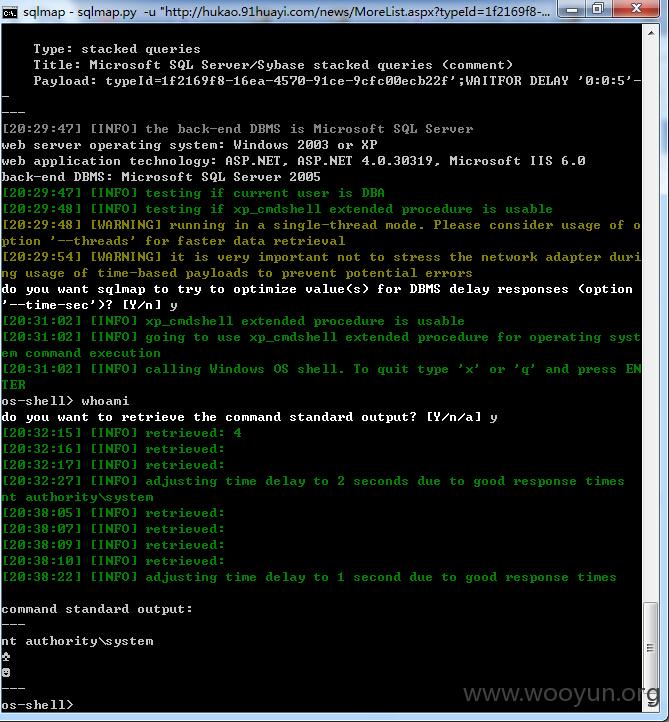Click the 'Type: stacked queries' line
Image resolution: width=669 pixels, height=722 pixels.
click(x=117, y=49)
